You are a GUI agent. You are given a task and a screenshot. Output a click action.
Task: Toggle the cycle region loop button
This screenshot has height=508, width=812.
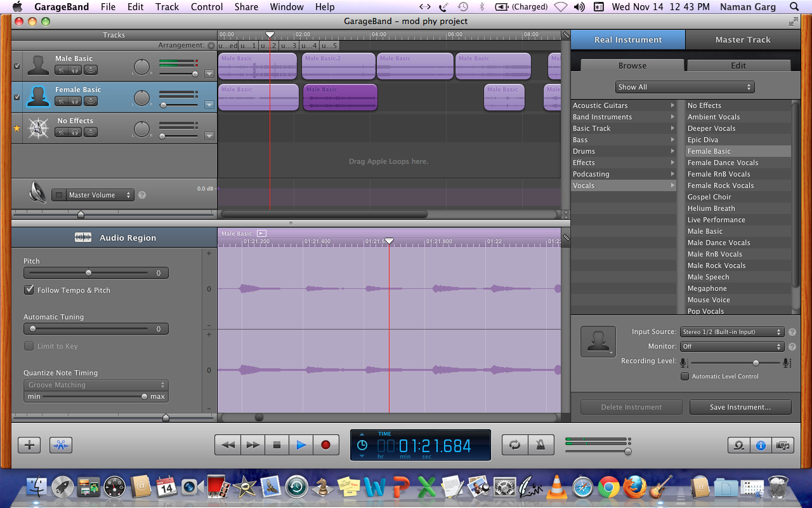point(514,445)
